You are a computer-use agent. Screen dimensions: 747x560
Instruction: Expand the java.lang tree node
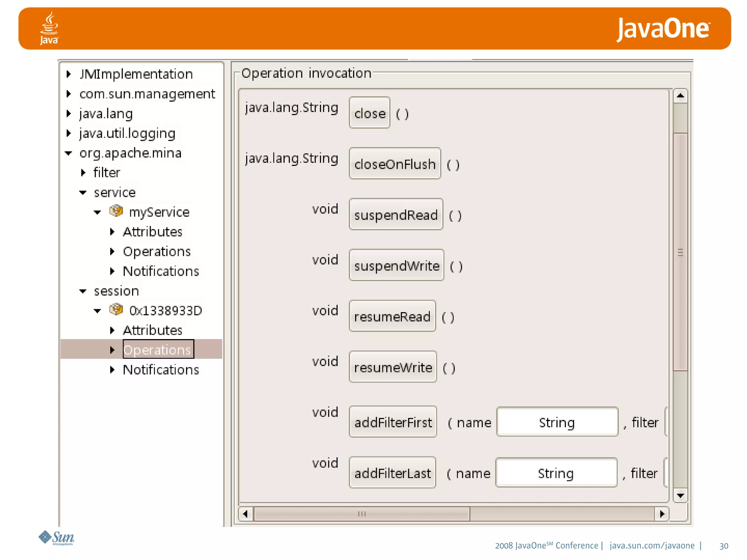pos(69,114)
